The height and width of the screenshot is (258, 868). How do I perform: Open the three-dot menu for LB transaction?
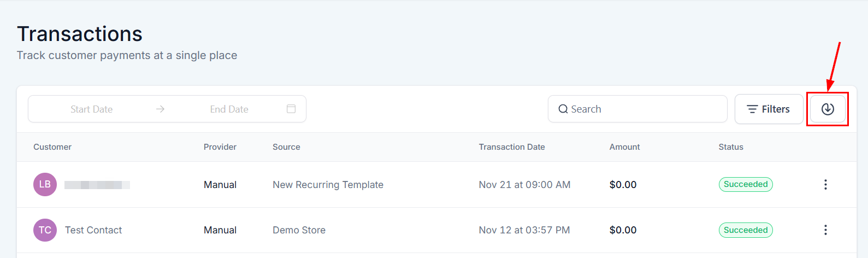tap(825, 185)
